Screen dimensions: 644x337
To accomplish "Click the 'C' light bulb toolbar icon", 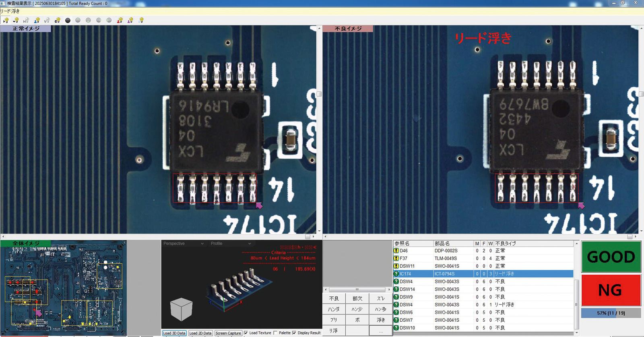I will click(x=58, y=20).
